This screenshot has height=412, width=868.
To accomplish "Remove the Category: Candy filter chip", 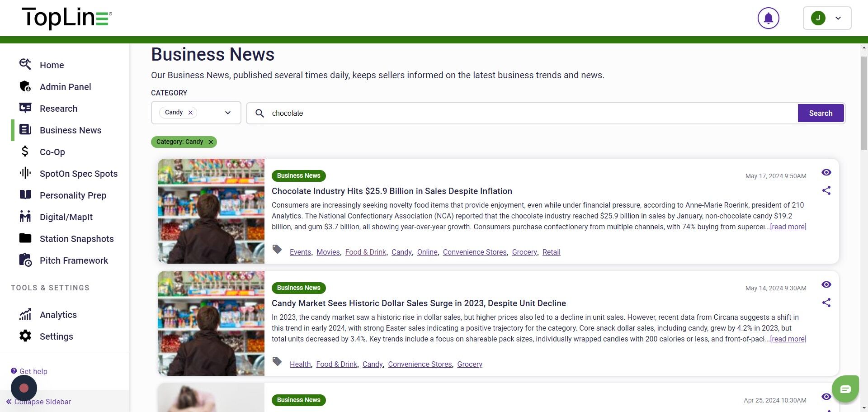I will [211, 142].
